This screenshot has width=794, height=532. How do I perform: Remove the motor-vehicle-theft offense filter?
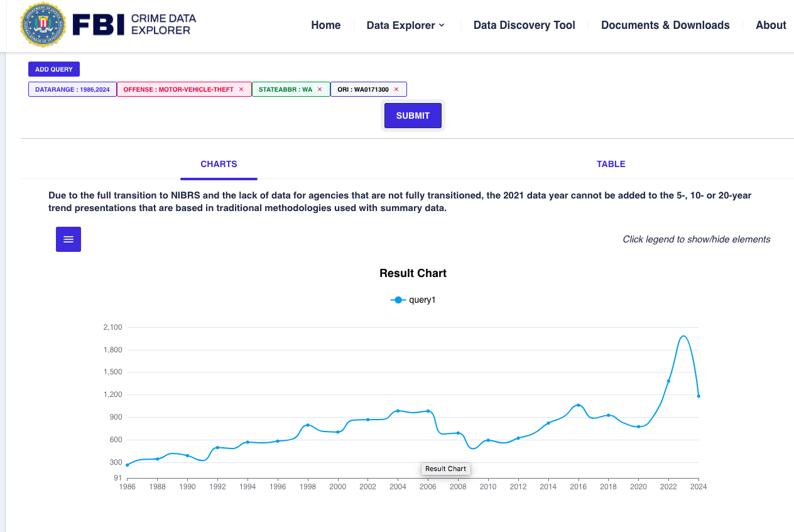[241, 90]
